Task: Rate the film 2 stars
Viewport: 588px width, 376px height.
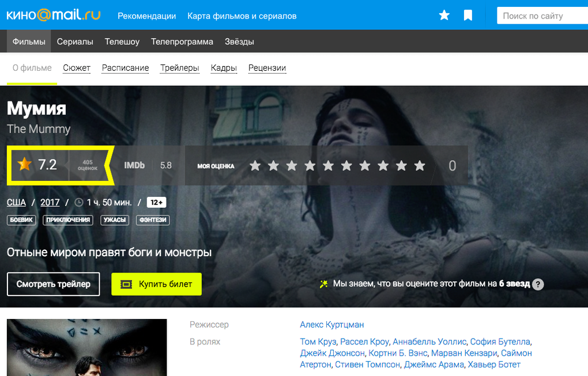Action: [273, 165]
